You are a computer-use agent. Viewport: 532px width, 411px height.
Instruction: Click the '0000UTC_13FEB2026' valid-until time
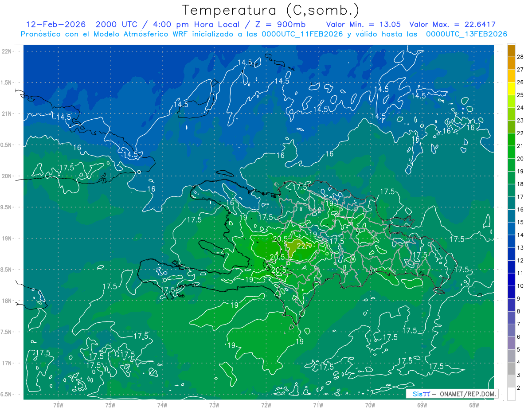pos(466,34)
